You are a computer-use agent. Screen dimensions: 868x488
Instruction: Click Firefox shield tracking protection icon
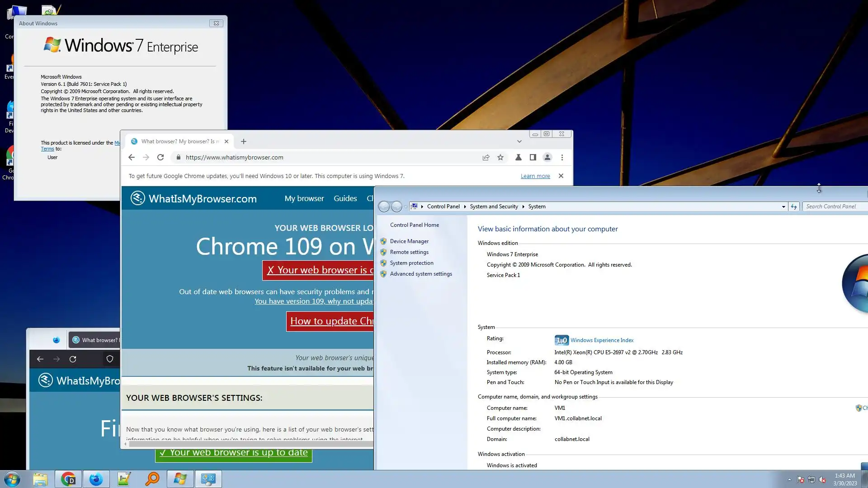(109, 359)
